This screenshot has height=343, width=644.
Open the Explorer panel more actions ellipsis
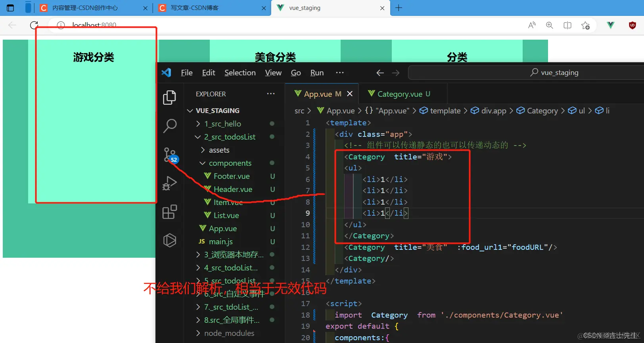[271, 94]
